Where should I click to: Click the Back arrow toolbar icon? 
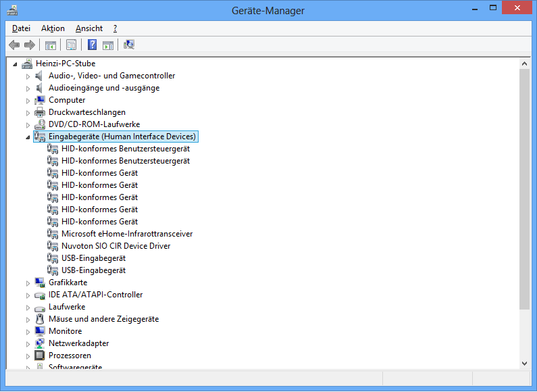click(14, 45)
